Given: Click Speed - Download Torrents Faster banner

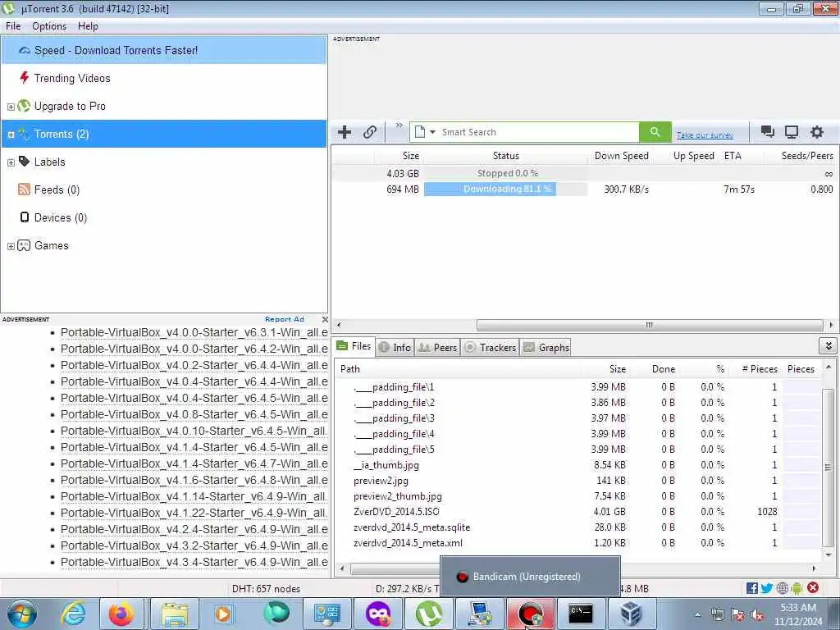Looking at the screenshot, I should click(164, 50).
